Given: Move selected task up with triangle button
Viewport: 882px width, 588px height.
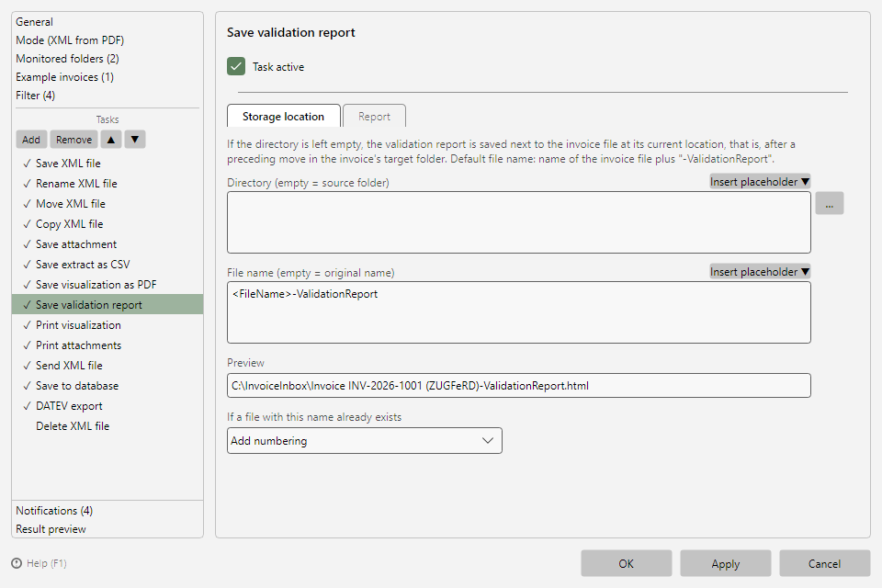Looking at the screenshot, I should pyautogui.click(x=111, y=140).
